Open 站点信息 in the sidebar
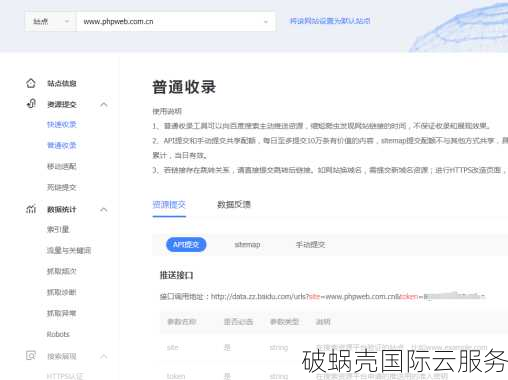 [62, 83]
